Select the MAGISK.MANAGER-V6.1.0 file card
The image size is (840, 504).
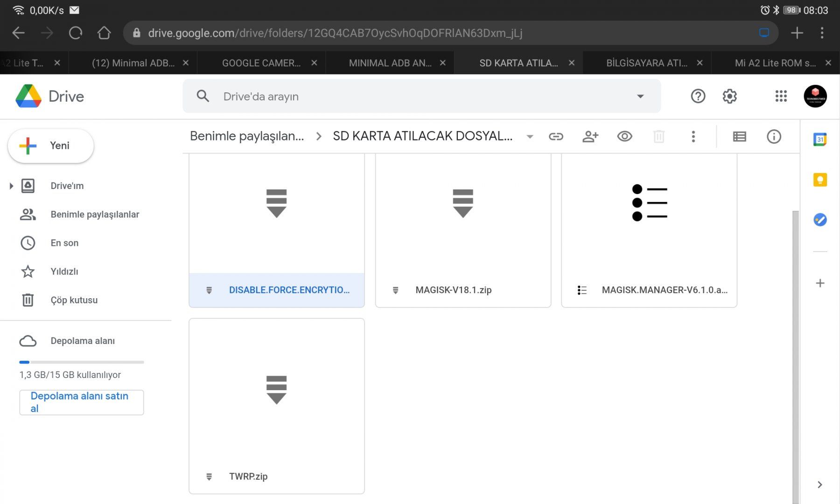(x=649, y=231)
